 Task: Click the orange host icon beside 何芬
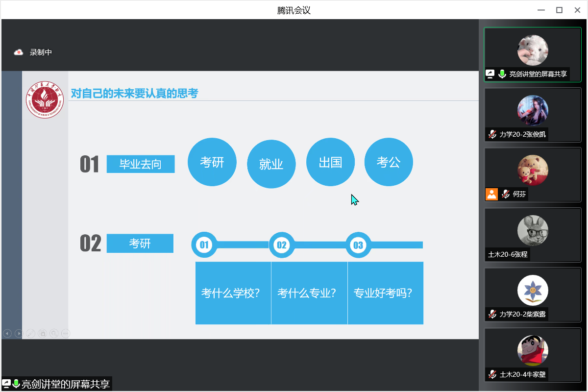coord(491,194)
